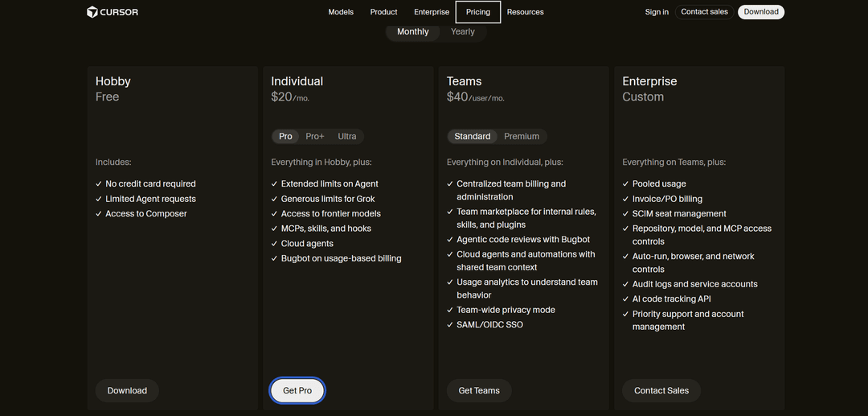Open the Models menu
868x416 pixels.
tap(341, 11)
